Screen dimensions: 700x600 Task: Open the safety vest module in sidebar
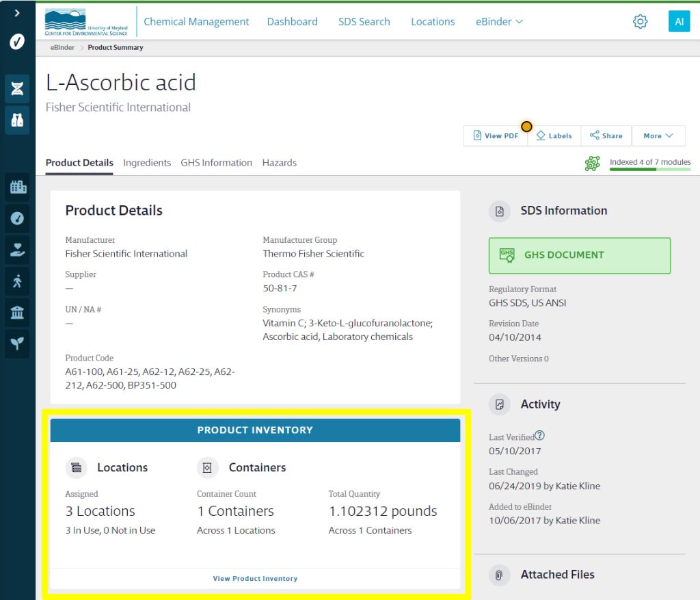(17, 120)
